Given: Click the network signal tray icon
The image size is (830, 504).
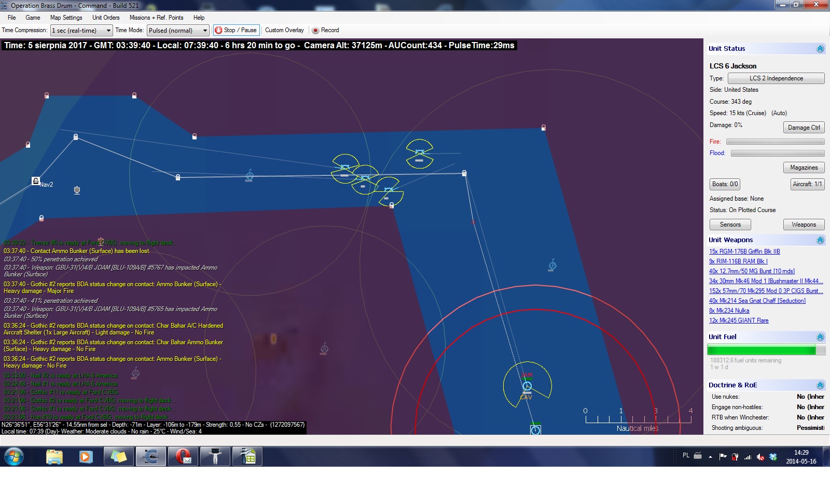Looking at the screenshot, I should point(748,457).
